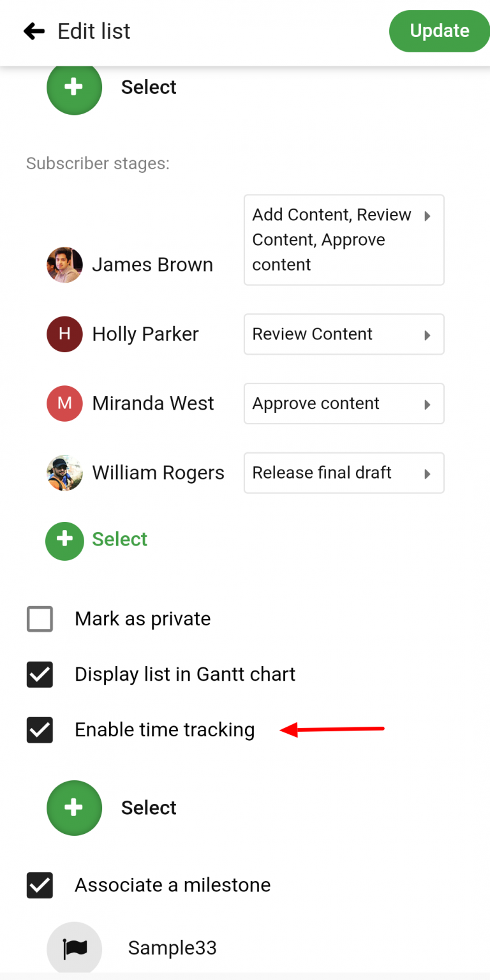
Task: Open Miranda West's Approve content dropdown
Action: (x=344, y=403)
